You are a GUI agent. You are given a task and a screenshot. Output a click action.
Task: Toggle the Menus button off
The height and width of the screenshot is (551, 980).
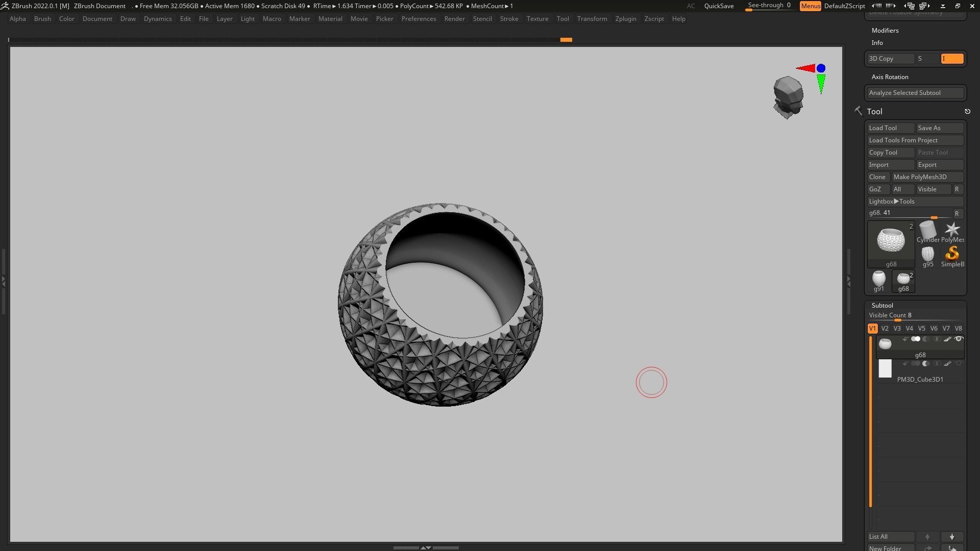pyautogui.click(x=810, y=6)
